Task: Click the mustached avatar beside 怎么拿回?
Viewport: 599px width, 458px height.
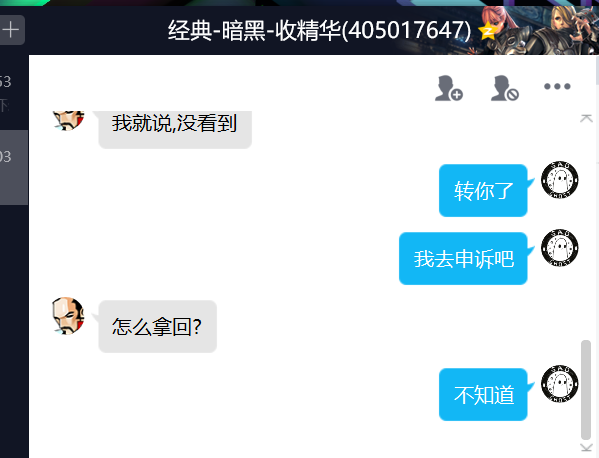Action: 68,316
